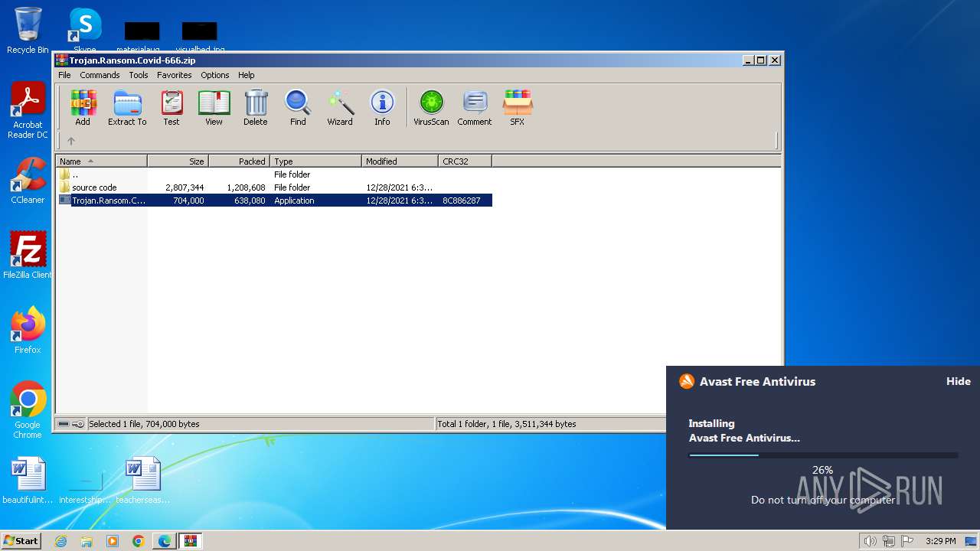980x551 pixels.
Task: Sort by Type column header
Action: click(x=316, y=161)
